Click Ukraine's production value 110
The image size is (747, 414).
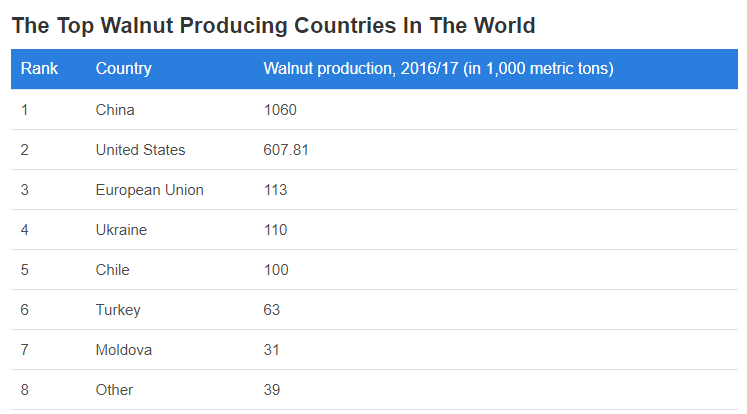coord(275,230)
